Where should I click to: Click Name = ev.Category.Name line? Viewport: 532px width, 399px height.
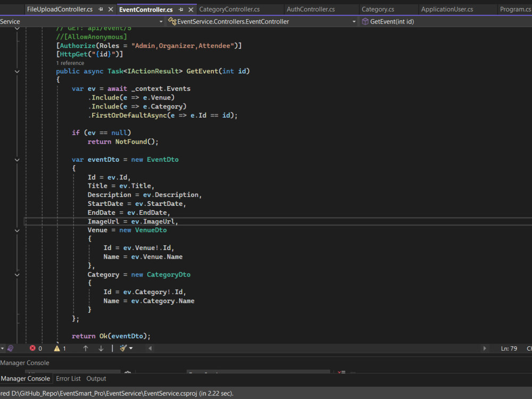coord(149,301)
